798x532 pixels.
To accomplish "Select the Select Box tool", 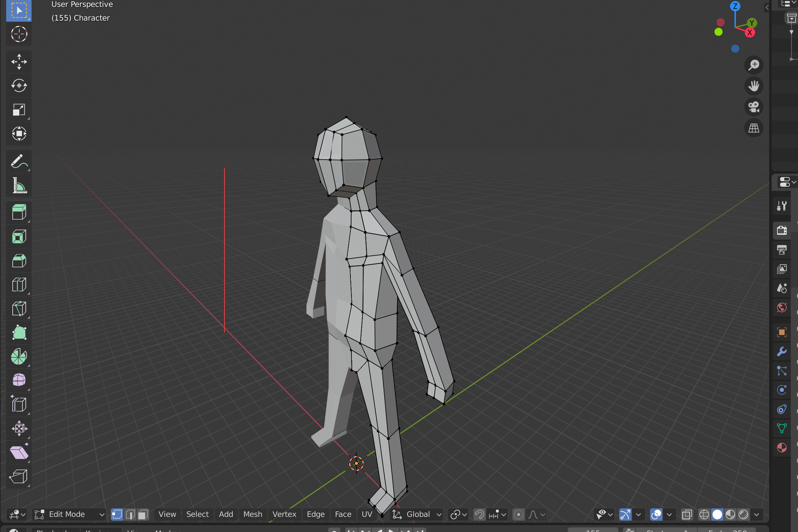I will pos(19,11).
